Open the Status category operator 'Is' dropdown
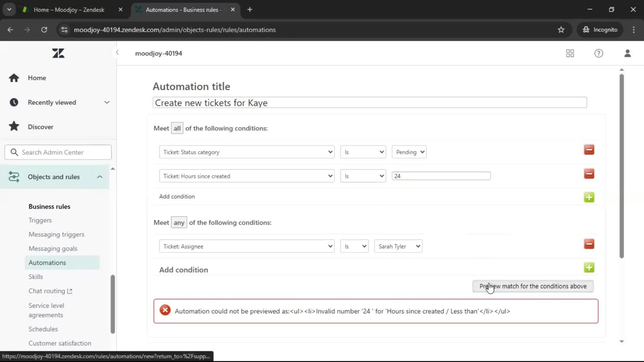Image resolution: width=644 pixels, height=362 pixels. 363,152
